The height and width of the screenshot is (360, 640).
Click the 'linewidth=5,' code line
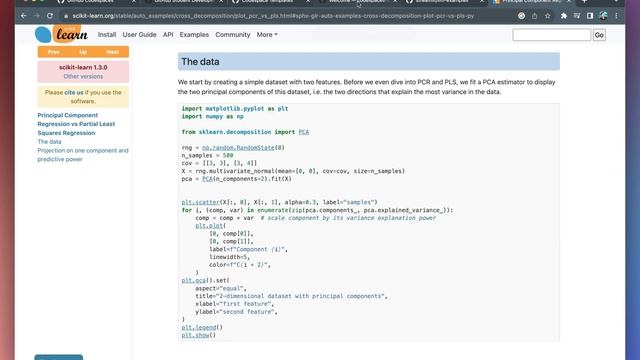[229, 257]
